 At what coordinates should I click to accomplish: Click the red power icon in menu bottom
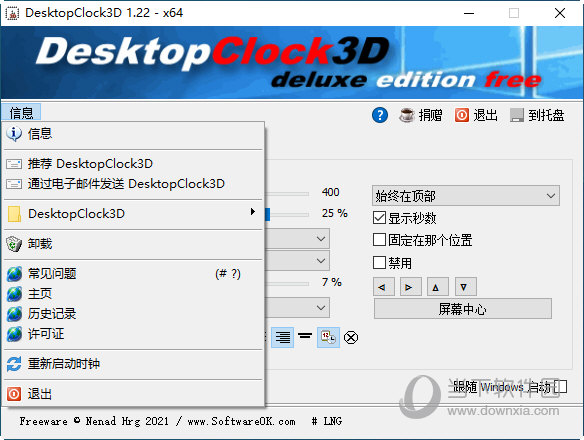coord(14,394)
